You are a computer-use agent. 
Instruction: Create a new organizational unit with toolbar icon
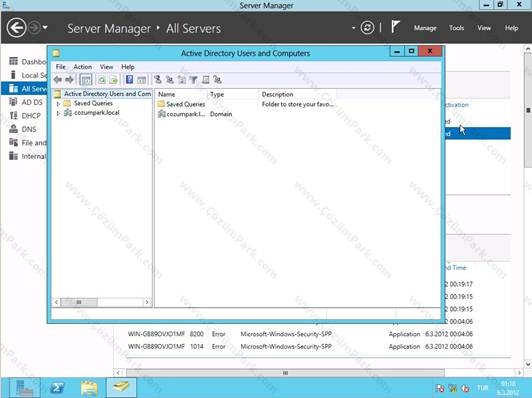pyautogui.click(x=182, y=80)
